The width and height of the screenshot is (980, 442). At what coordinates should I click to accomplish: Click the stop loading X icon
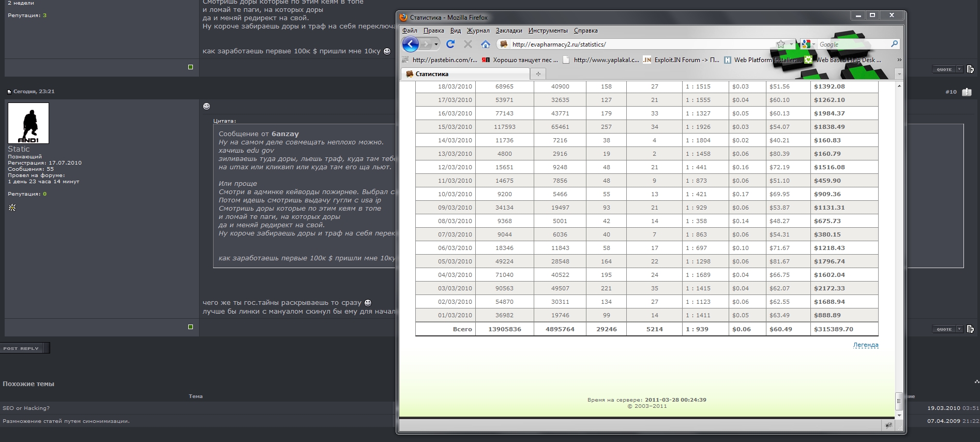[468, 44]
